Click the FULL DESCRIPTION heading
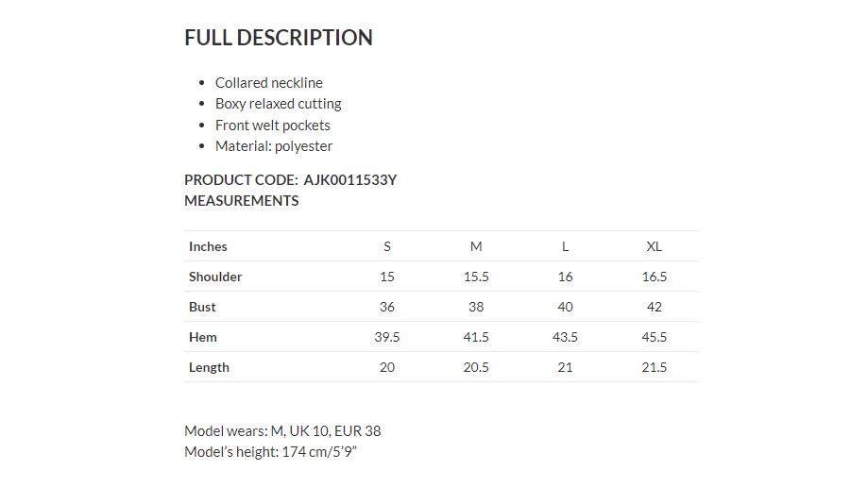Screen dimensions: 868x487 278,38
